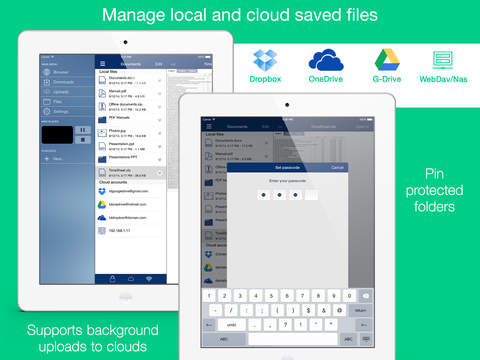Tap left ABC key on keyboard

(x=224, y=339)
